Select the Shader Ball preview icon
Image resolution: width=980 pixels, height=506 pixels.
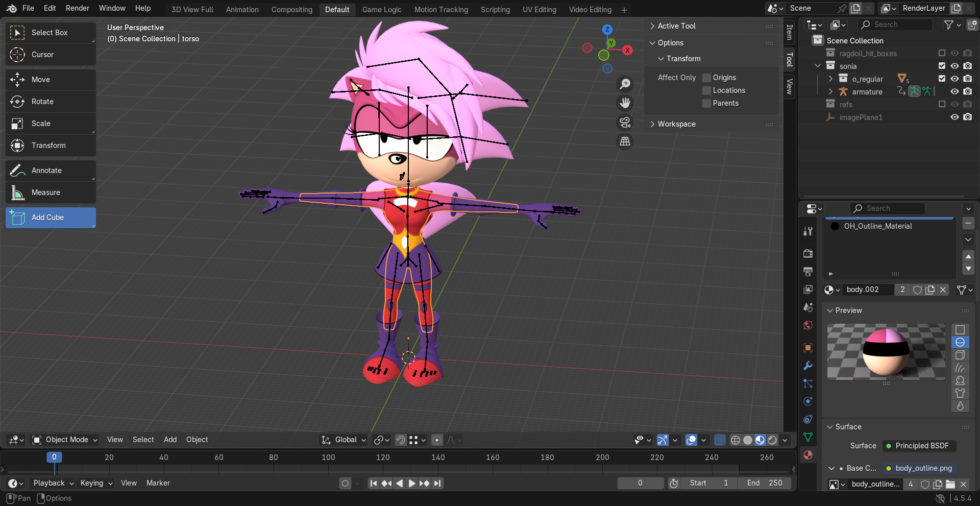coord(960,380)
